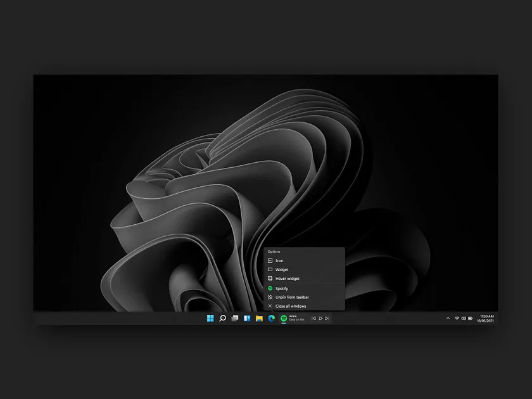532x399 pixels.
Task: Open the Widgets panel from the taskbar
Action: [x=245, y=319]
